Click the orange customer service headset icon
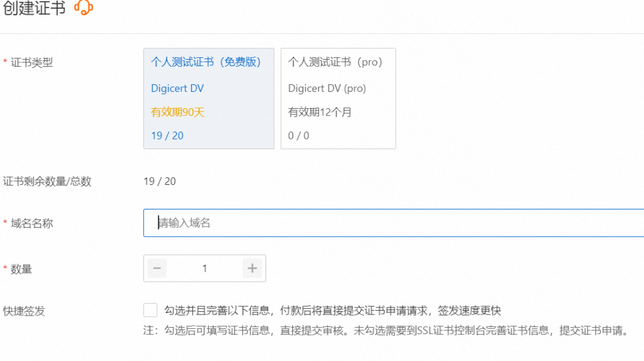644x361 pixels. pos(84,8)
